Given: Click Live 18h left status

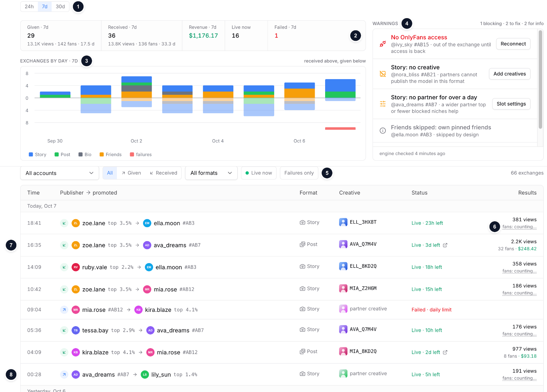Looking at the screenshot, I should click(427, 267).
